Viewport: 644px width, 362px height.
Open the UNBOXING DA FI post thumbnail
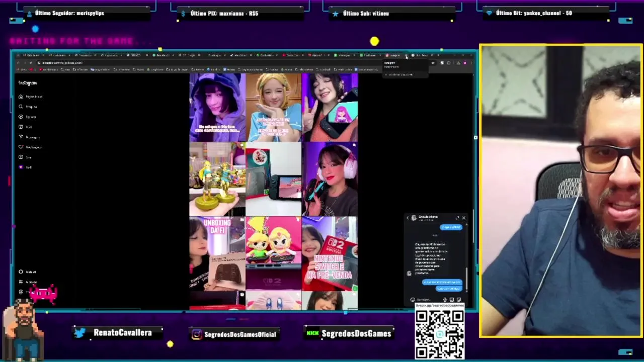tap(217, 253)
